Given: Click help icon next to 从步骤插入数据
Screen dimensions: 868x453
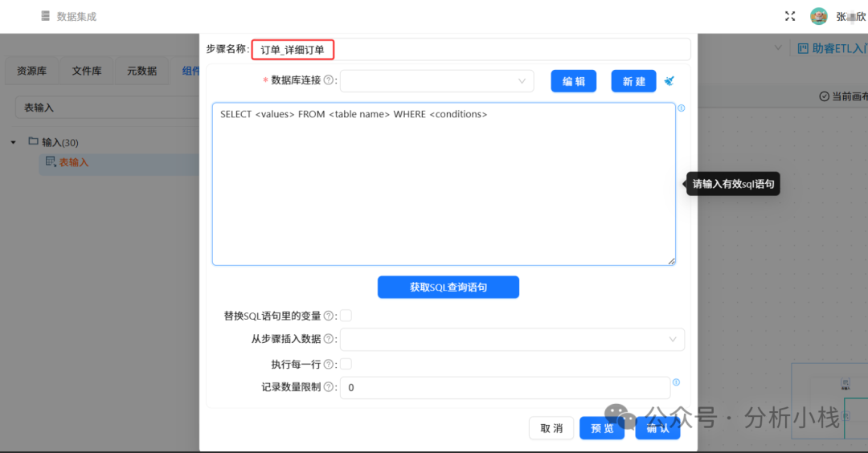Looking at the screenshot, I should point(328,339).
